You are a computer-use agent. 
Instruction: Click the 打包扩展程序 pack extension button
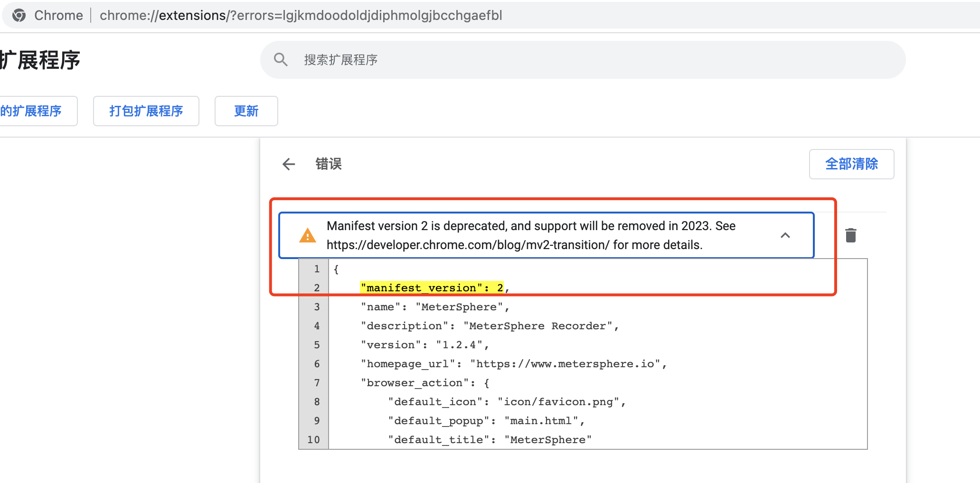146,111
